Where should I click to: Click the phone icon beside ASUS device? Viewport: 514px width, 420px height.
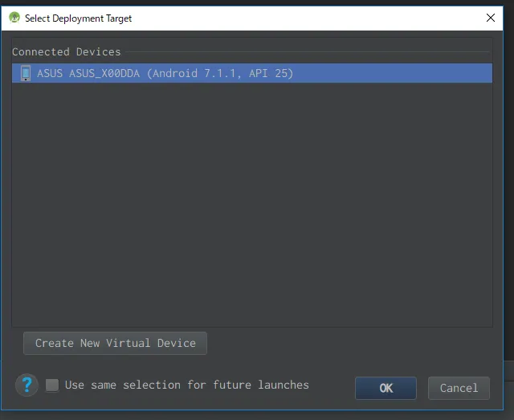25,73
